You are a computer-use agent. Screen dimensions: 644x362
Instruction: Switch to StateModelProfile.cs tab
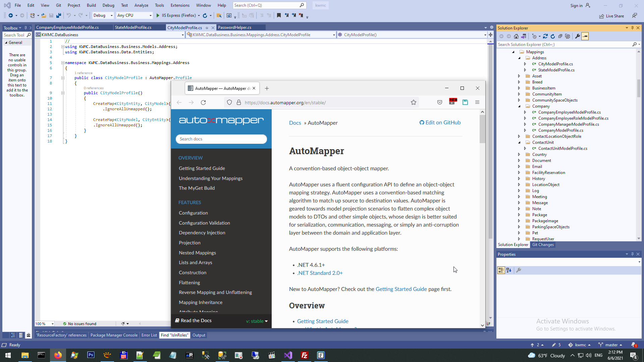(x=133, y=27)
